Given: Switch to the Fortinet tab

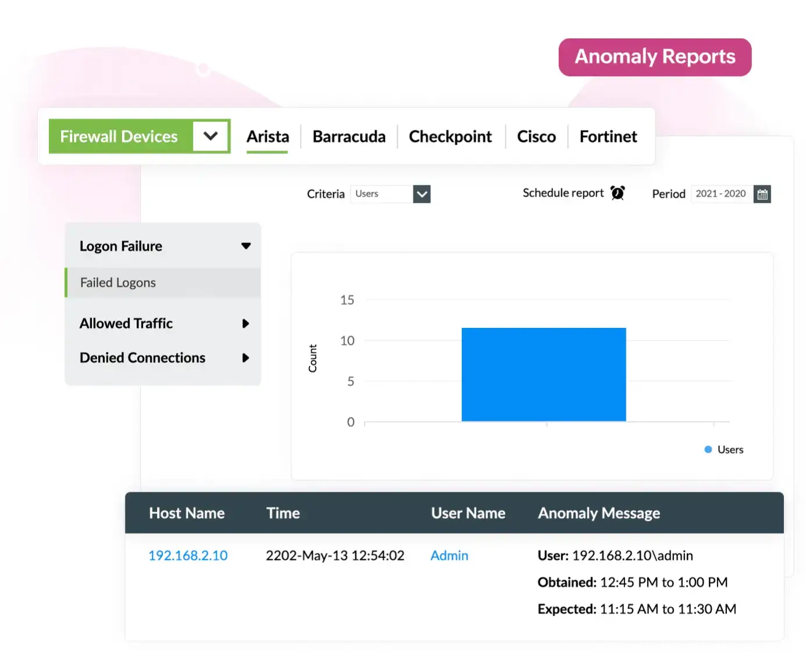Looking at the screenshot, I should pyautogui.click(x=608, y=137).
